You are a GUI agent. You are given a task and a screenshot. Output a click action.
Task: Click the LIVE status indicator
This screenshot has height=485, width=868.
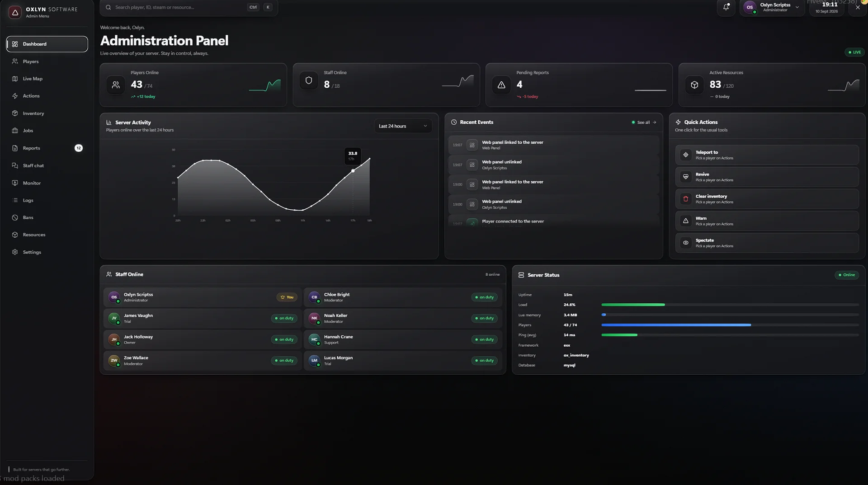(x=854, y=52)
